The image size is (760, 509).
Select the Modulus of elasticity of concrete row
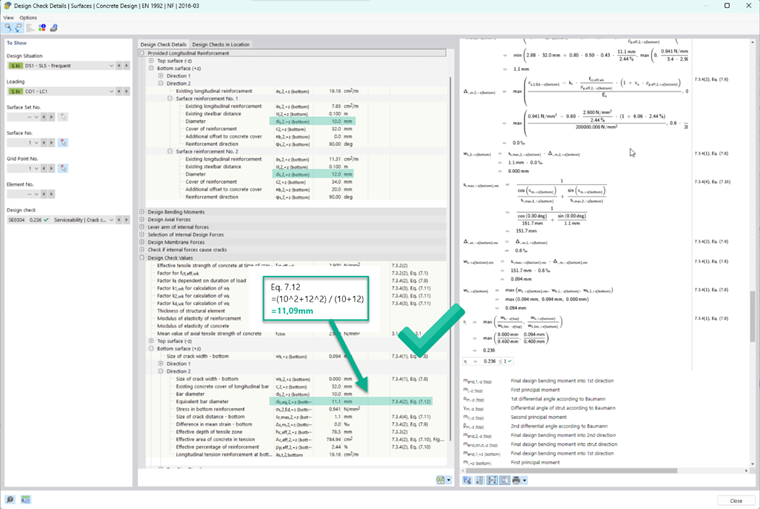pos(296,326)
